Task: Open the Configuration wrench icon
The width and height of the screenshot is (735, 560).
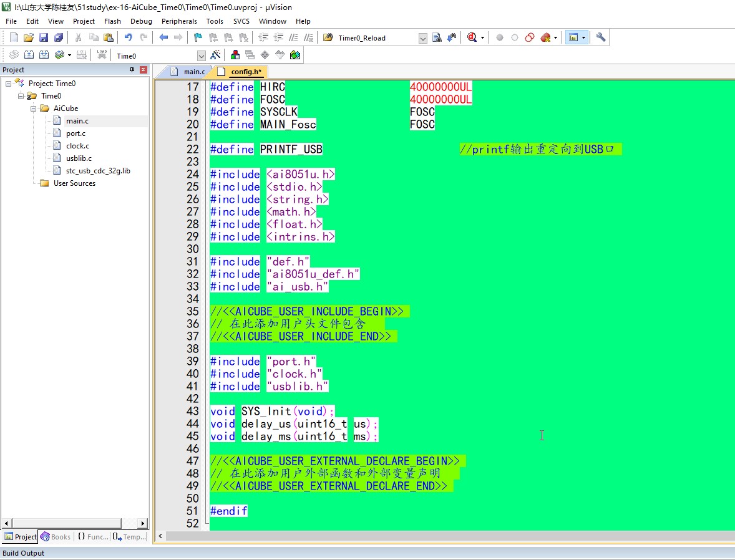Action: 601,37
